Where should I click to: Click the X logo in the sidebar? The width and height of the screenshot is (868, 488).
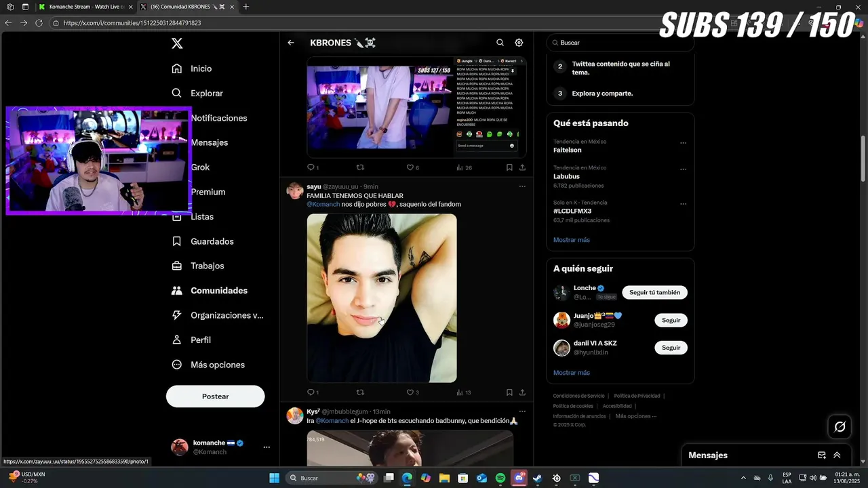(x=177, y=43)
